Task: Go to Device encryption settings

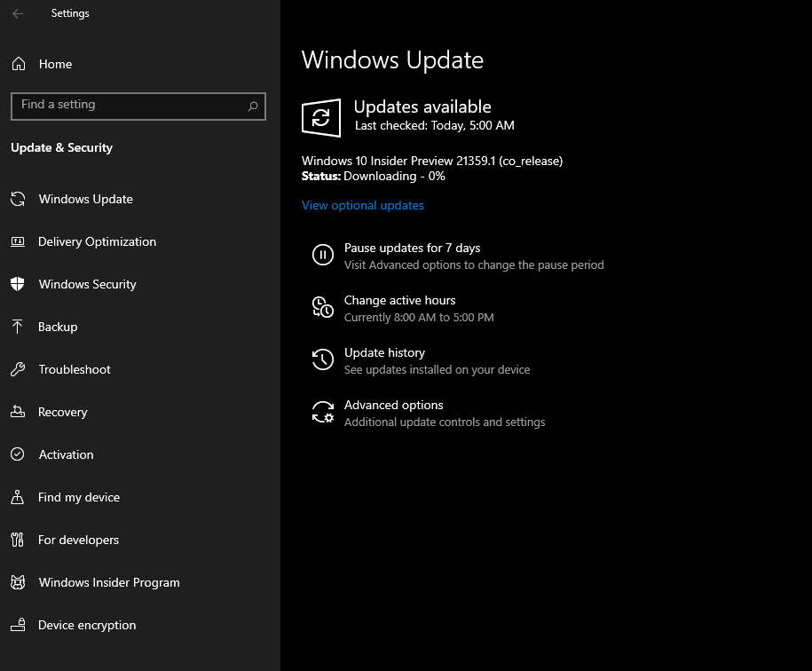Action: pos(84,625)
